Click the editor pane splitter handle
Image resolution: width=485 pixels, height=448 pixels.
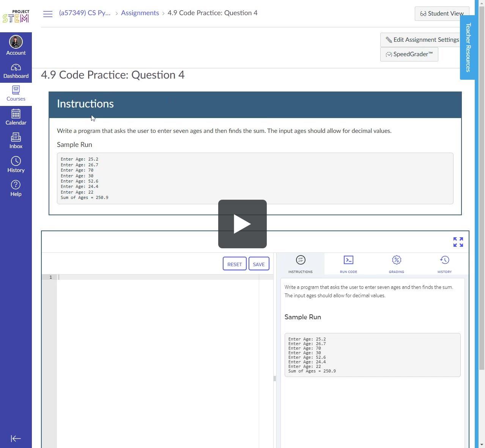275,379
